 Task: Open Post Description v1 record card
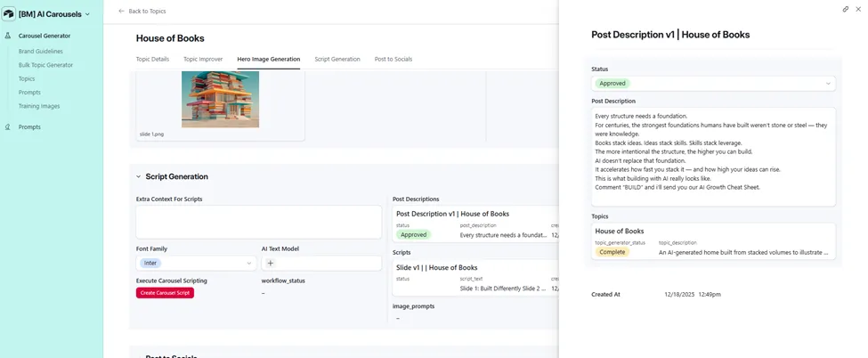point(476,224)
